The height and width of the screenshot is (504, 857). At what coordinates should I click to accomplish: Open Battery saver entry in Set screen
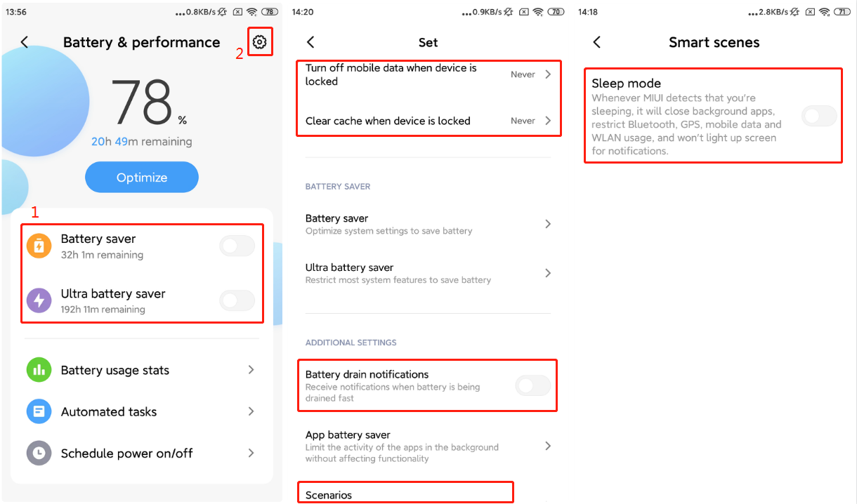point(428,224)
